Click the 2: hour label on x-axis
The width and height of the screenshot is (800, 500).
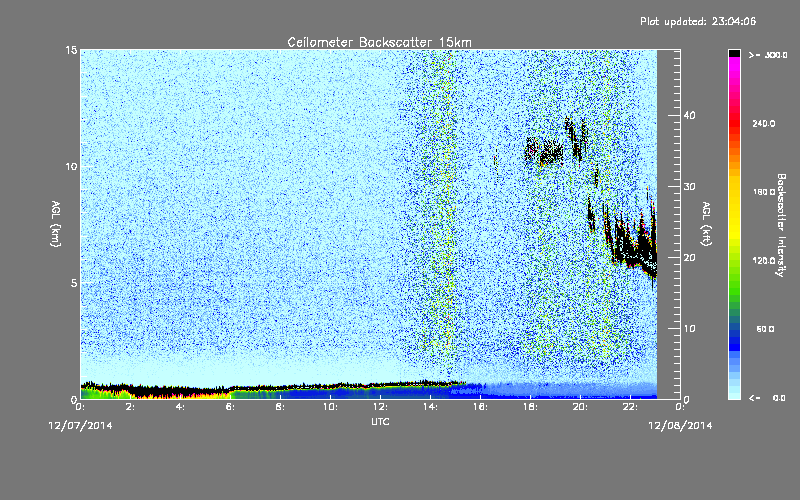pyautogui.click(x=130, y=407)
